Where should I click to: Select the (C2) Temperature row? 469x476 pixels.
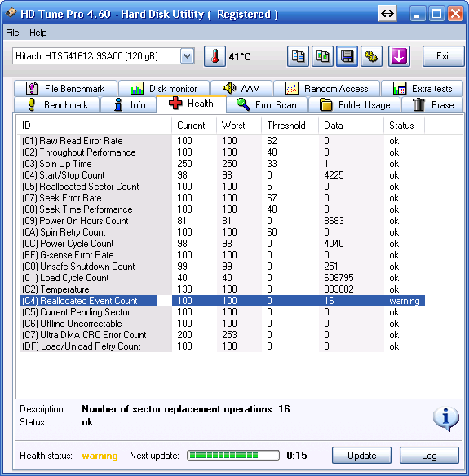223,289
